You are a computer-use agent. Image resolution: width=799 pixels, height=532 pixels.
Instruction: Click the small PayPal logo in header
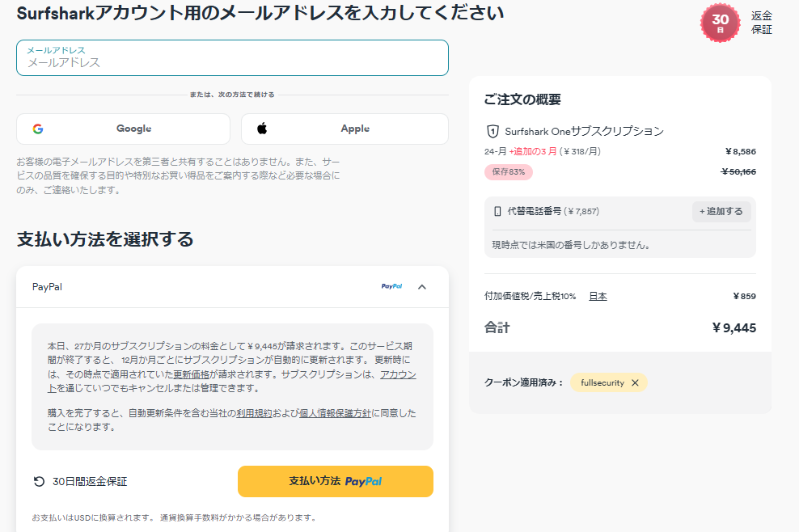click(392, 286)
